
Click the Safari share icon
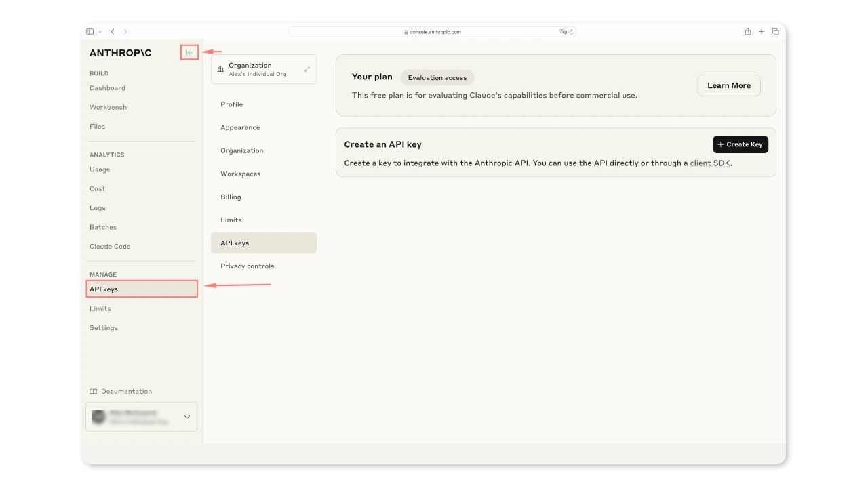point(748,31)
